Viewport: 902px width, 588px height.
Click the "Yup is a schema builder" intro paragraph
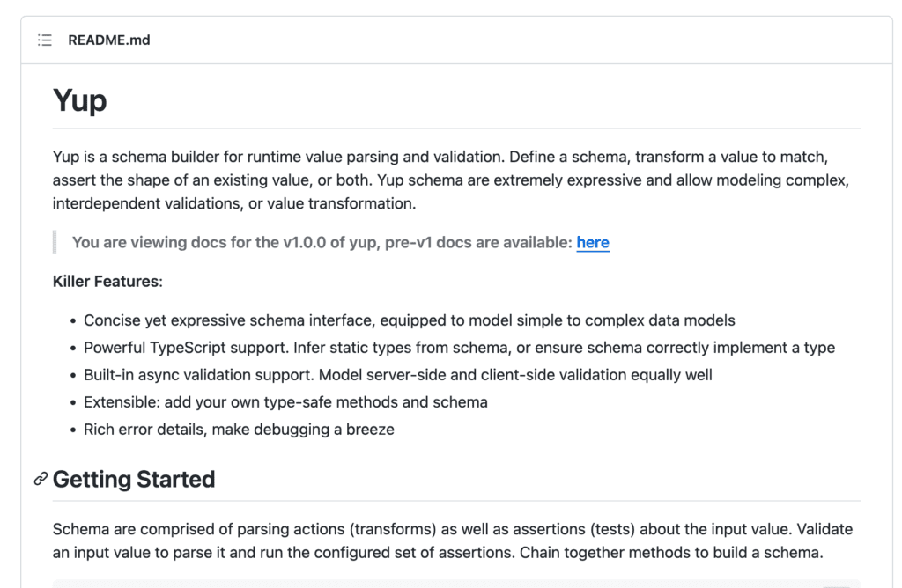click(x=440, y=158)
